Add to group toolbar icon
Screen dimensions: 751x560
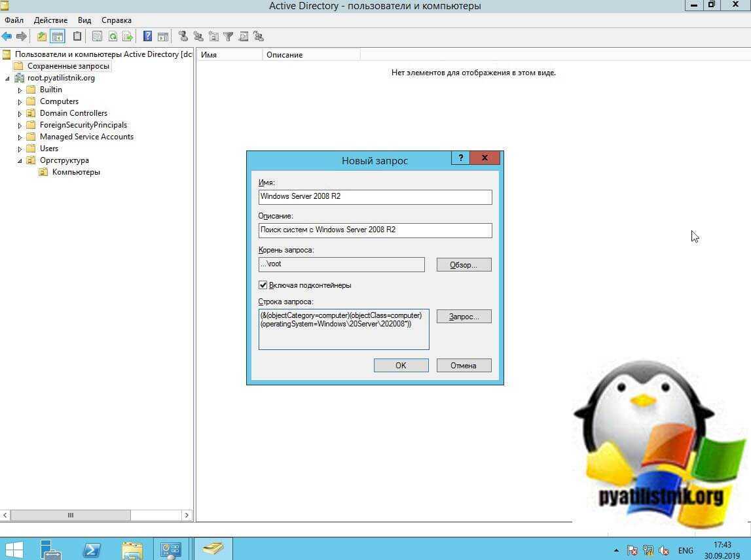259,37
